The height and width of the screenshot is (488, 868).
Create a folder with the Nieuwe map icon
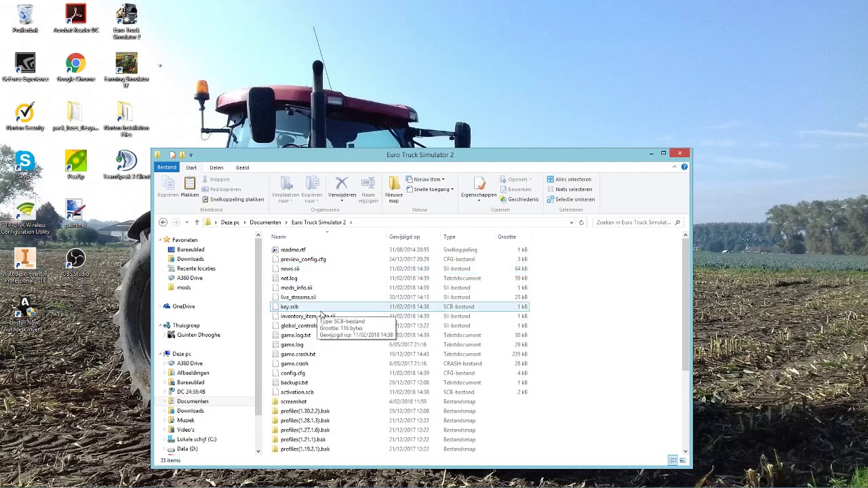click(394, 183)
